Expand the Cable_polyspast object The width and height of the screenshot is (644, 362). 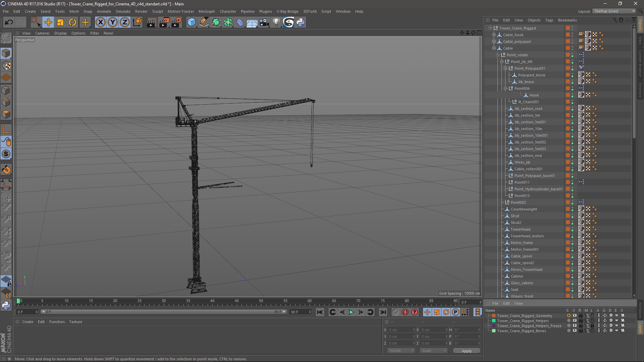(494, 42)
